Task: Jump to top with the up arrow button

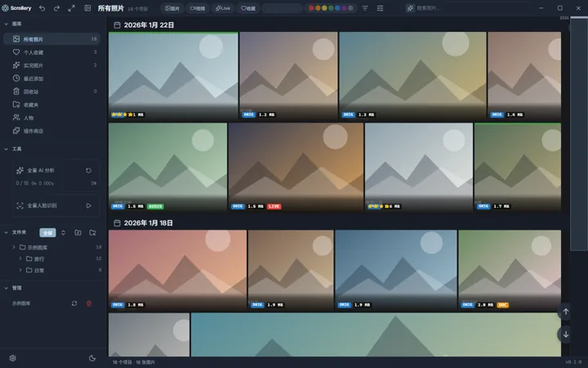Action: point(565,312)
